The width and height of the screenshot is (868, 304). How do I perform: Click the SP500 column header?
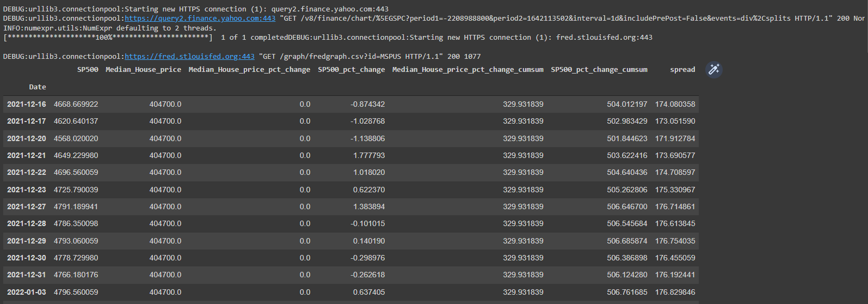88,70
